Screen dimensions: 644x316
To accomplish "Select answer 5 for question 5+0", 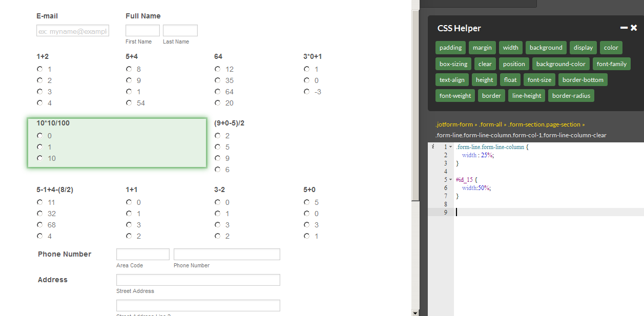I will (x=307, y=202).
